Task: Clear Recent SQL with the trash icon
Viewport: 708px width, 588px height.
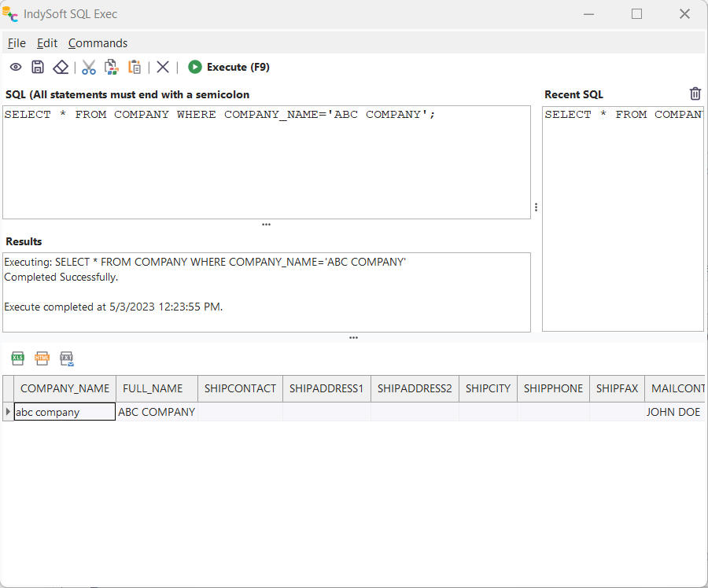Action: [x=695, y=94]
